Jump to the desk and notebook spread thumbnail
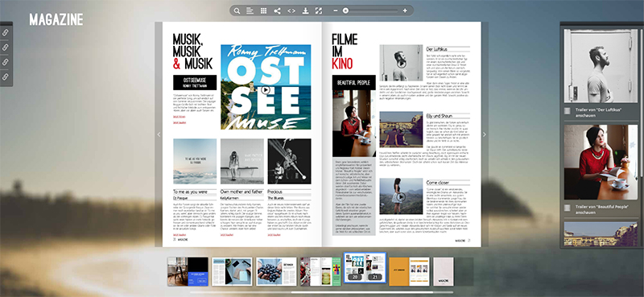The width and height of the screenshot is (644, 297). 232,271
